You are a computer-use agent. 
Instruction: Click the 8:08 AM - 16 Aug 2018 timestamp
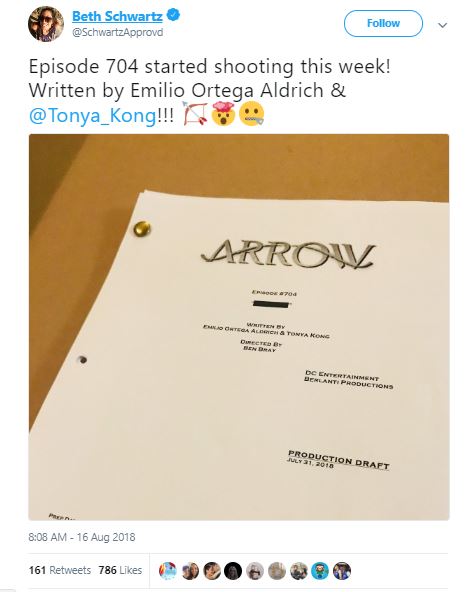point(82,537)
